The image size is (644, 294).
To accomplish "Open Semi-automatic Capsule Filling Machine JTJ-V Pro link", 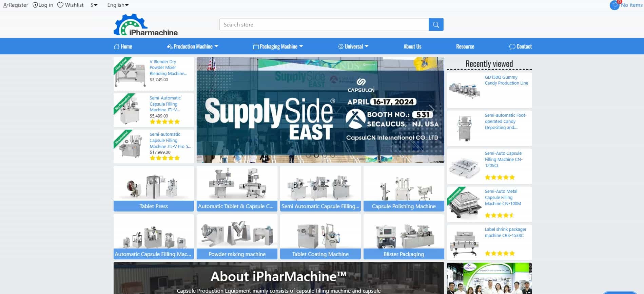I will 170,140.
